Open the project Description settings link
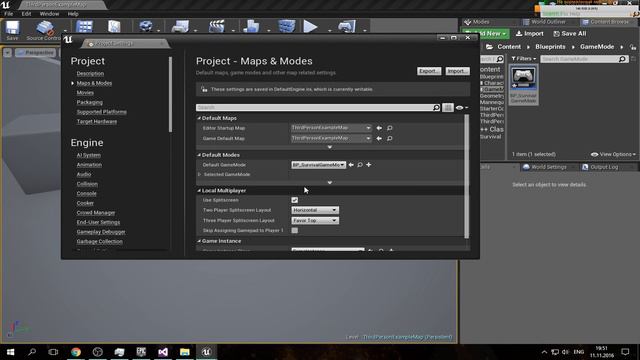 [90, 74]
